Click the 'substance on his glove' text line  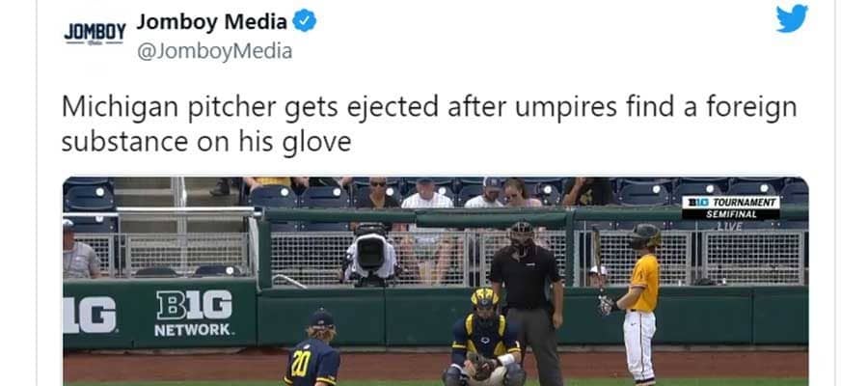pos(206,143)
